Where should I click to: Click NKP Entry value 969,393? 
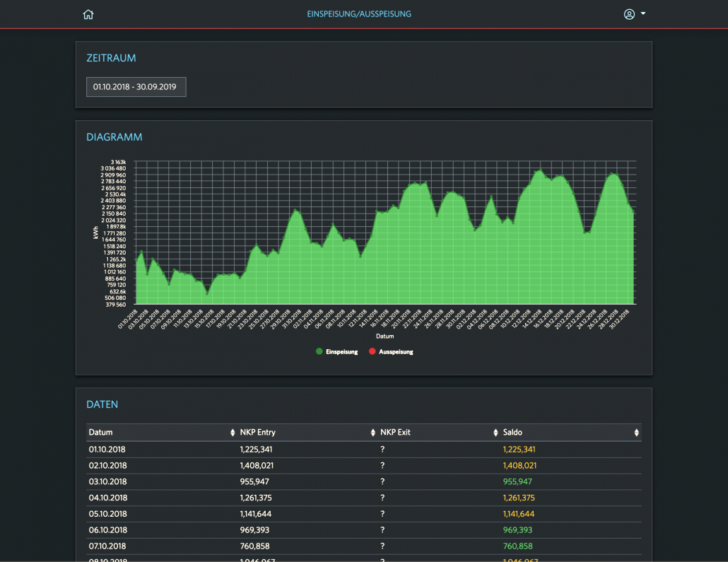pos(254,530)
